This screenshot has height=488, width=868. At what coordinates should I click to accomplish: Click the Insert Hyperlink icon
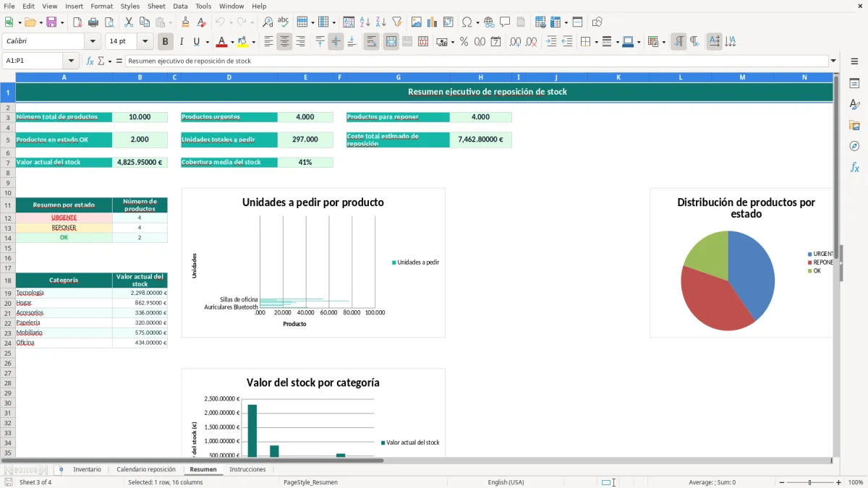490,22
